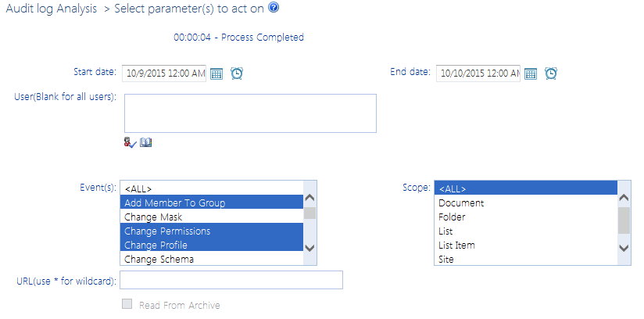Choose Document in the Scope list
The image size is (644, 319).
(461, 203)
